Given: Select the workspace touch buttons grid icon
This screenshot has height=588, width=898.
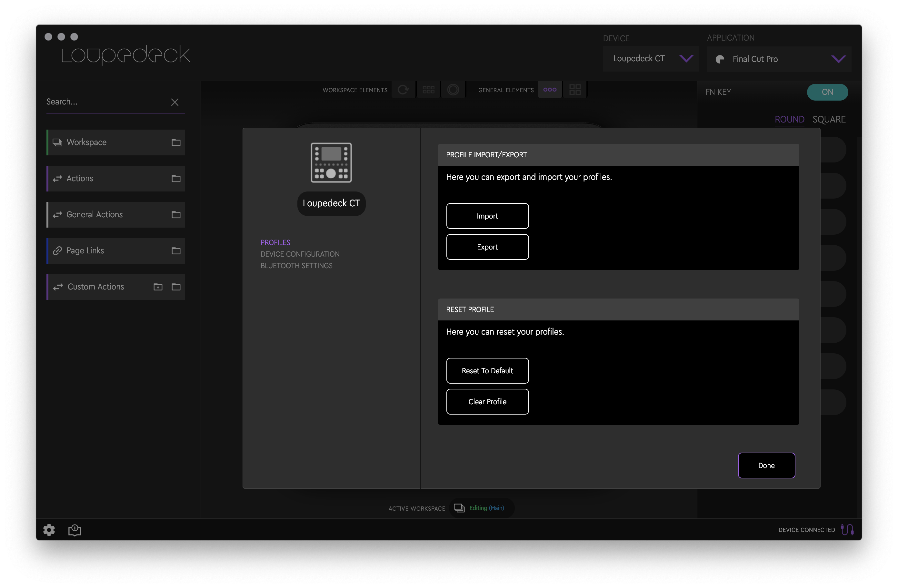Looking at the screenshot, I should (x=428, y=90).
